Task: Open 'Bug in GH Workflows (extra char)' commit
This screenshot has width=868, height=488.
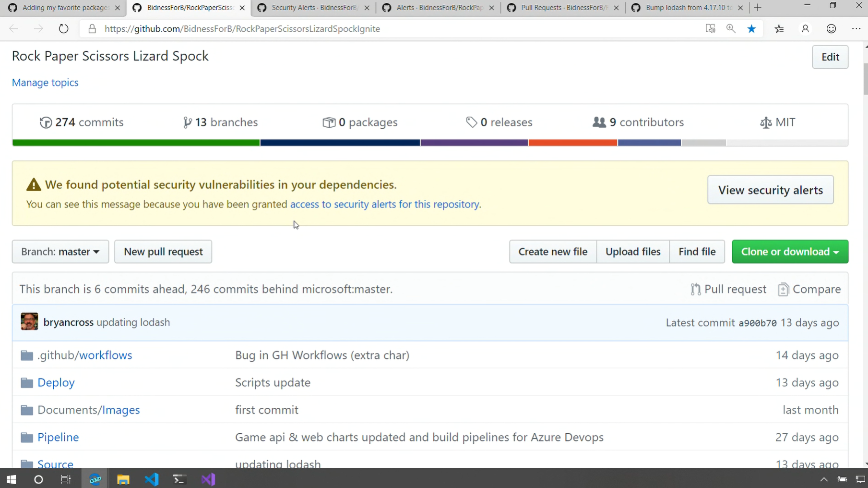Action: point(322,355)
